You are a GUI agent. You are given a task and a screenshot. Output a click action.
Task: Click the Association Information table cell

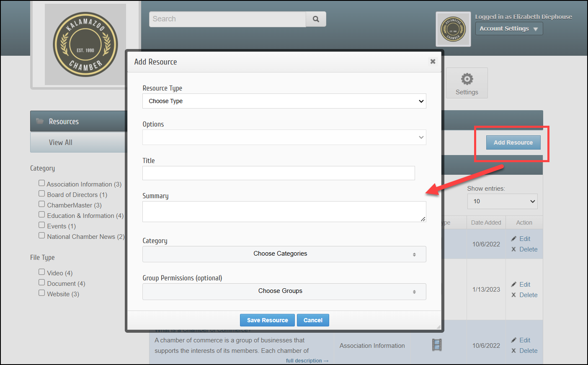[372, 346]
